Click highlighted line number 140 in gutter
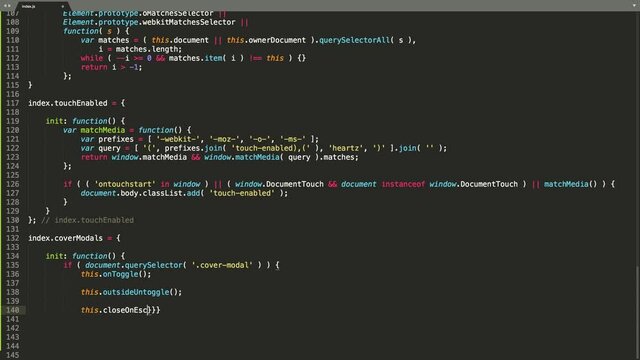 (x=13, y=309)
